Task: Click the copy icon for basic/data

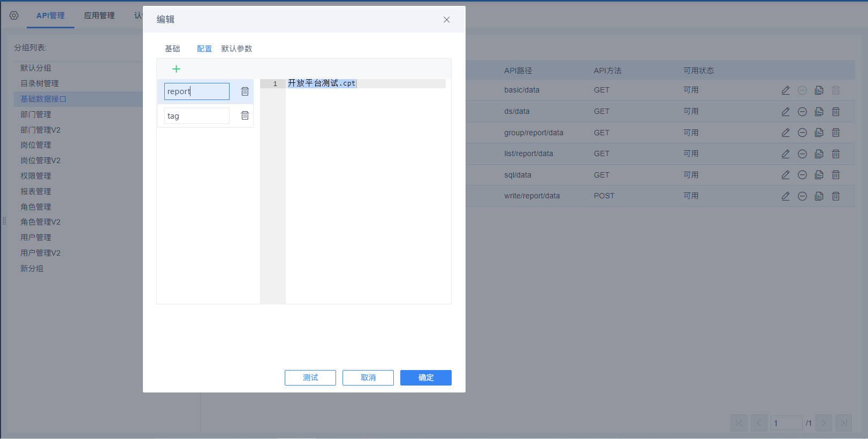Action: pos(819,90)
